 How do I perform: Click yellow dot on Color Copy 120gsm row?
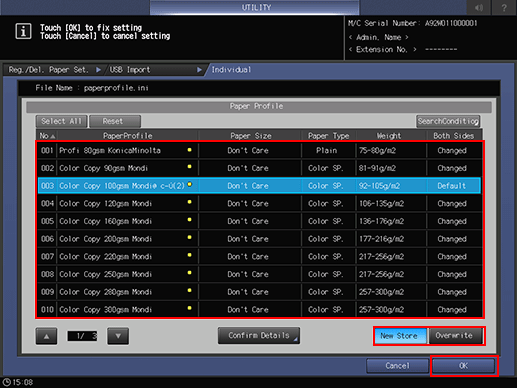pyautogui.click(x=189, y=202)
